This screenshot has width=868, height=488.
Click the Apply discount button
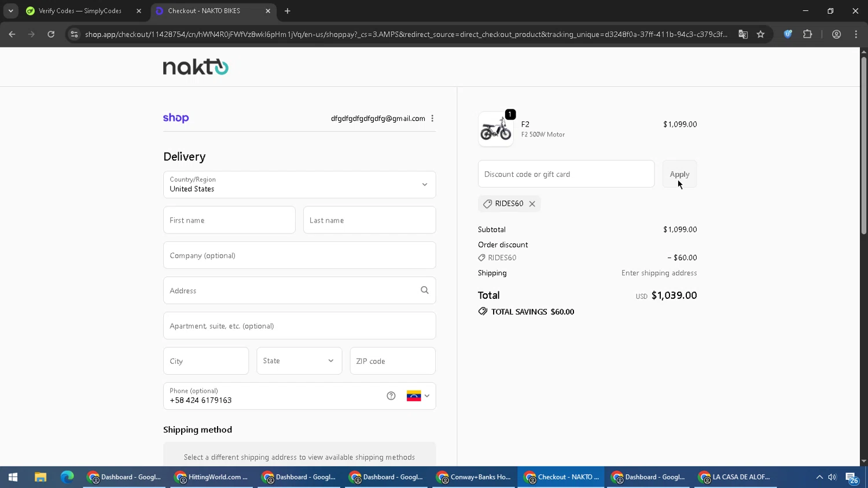(x=679, y=174)
